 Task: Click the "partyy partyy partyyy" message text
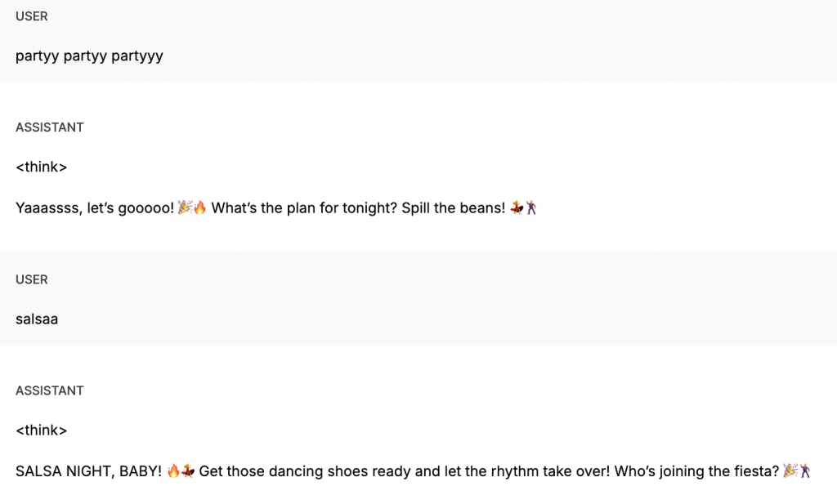(x=89, y=56)
